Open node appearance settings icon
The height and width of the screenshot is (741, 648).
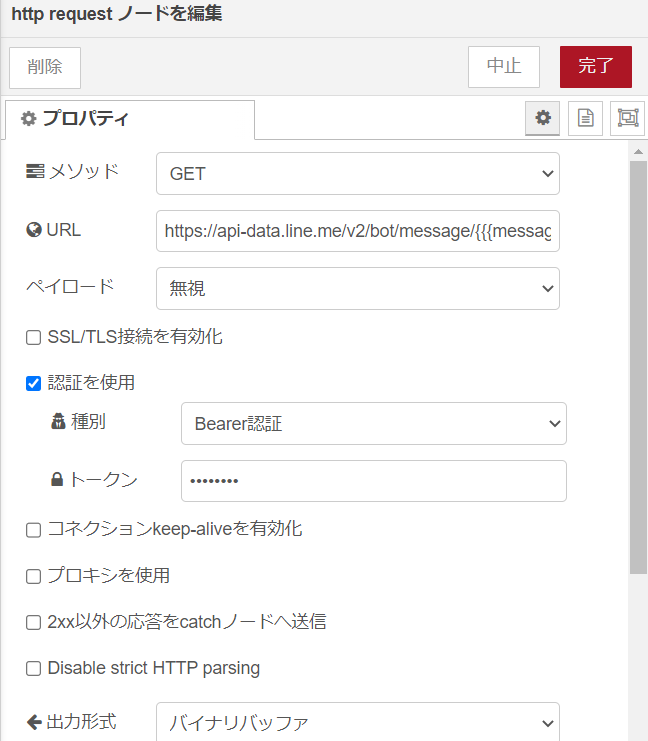click(628, 118)
